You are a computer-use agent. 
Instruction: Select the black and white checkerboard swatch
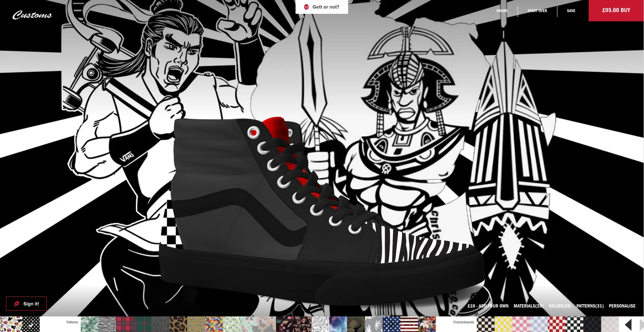point(486,324)
